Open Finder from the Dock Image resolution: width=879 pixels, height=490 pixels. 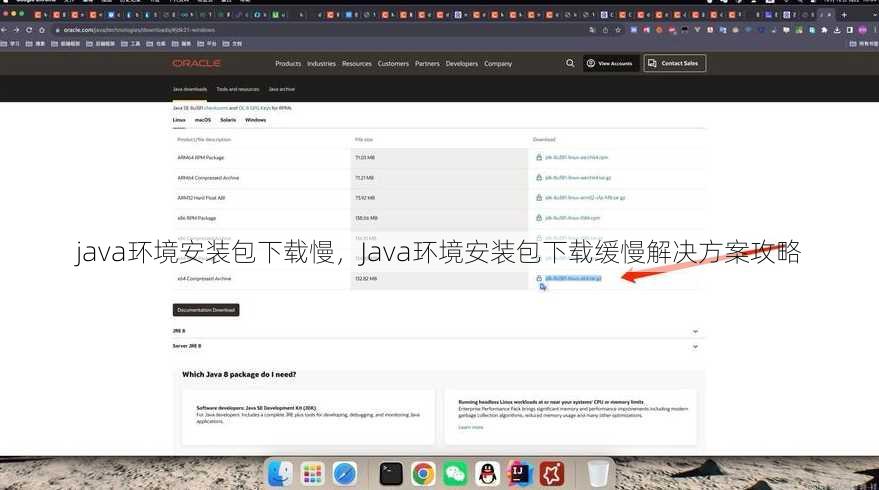(x=280, y=474)
